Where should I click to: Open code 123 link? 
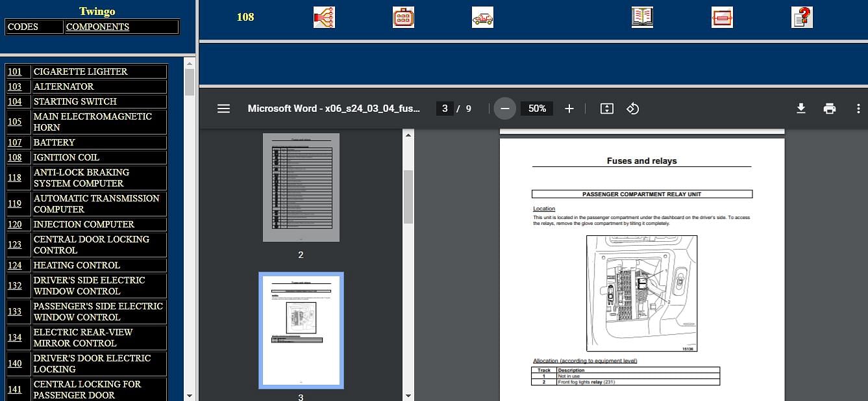14,244
